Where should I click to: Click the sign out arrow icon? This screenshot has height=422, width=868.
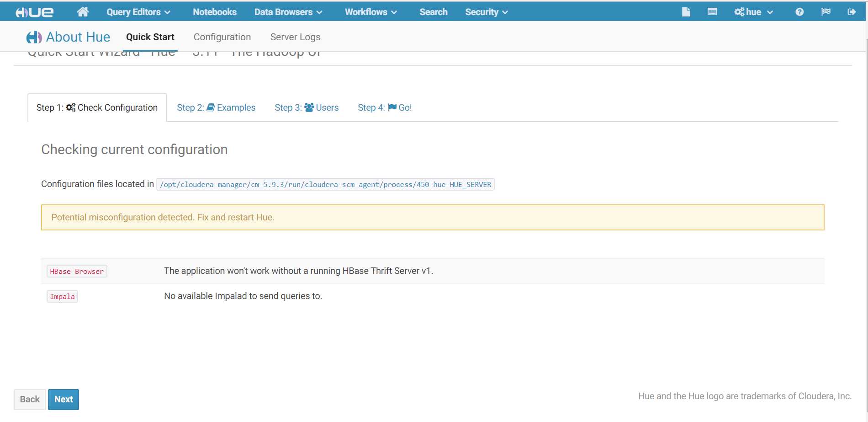pos(852,12)
